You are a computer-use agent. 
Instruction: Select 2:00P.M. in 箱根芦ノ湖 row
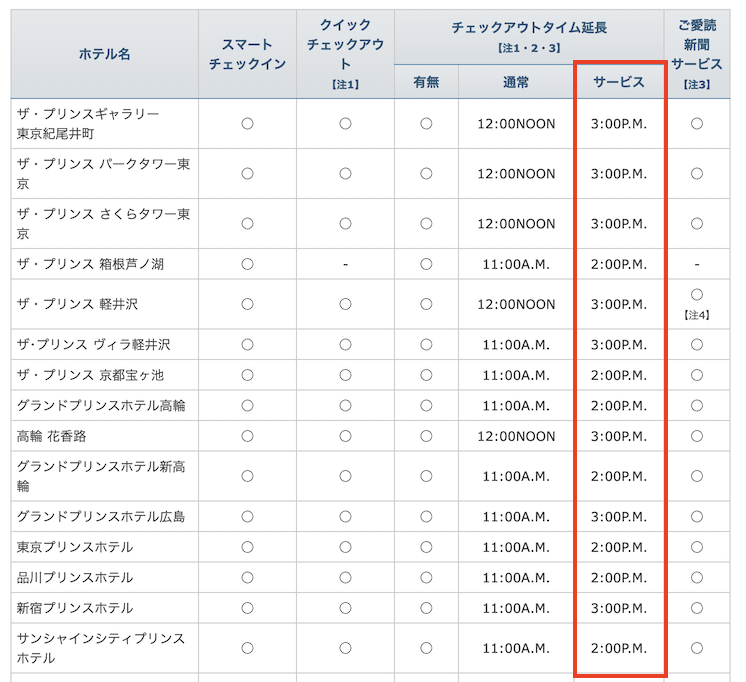point(619,265)
